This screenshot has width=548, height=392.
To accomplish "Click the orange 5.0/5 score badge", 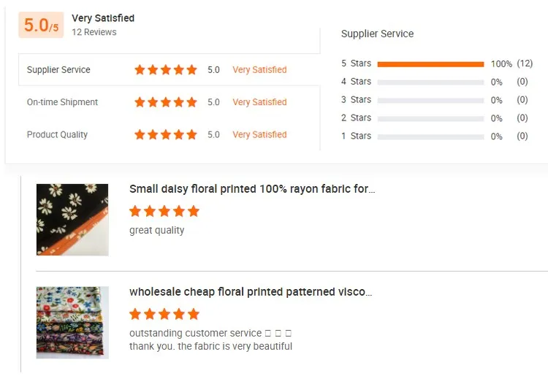I will 41,26.
